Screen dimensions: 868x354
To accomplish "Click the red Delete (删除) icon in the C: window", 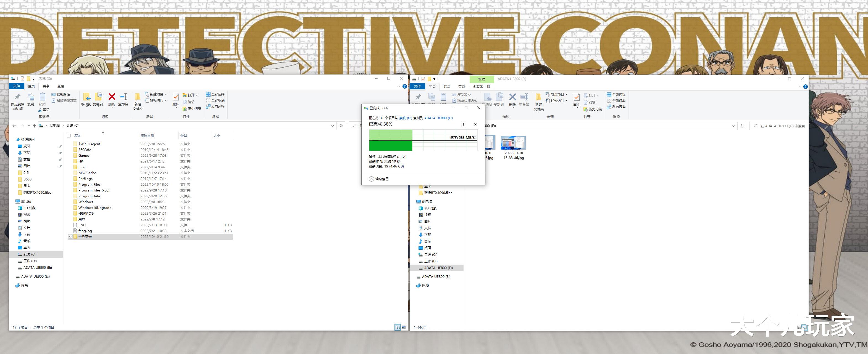I will pos(112,97).
